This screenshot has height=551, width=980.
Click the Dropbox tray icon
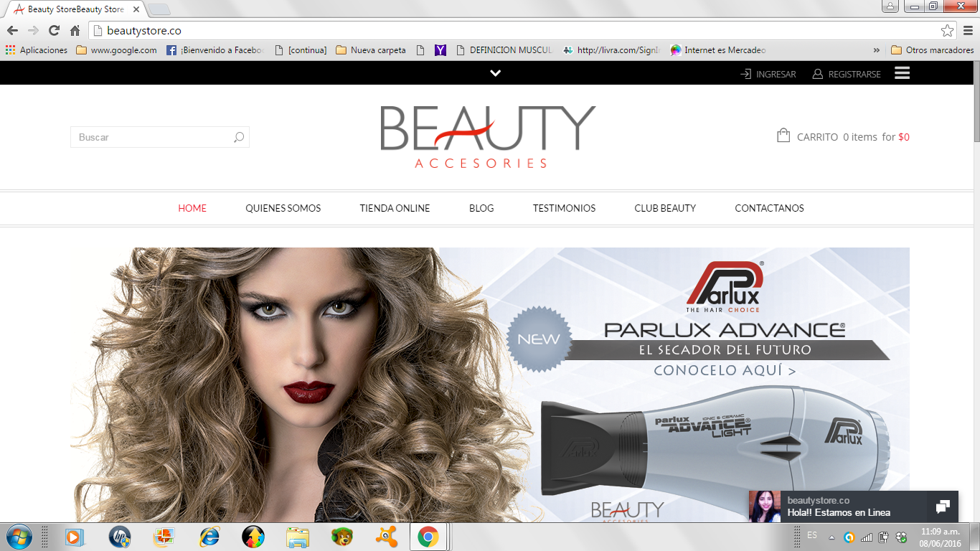click(901, 537)
